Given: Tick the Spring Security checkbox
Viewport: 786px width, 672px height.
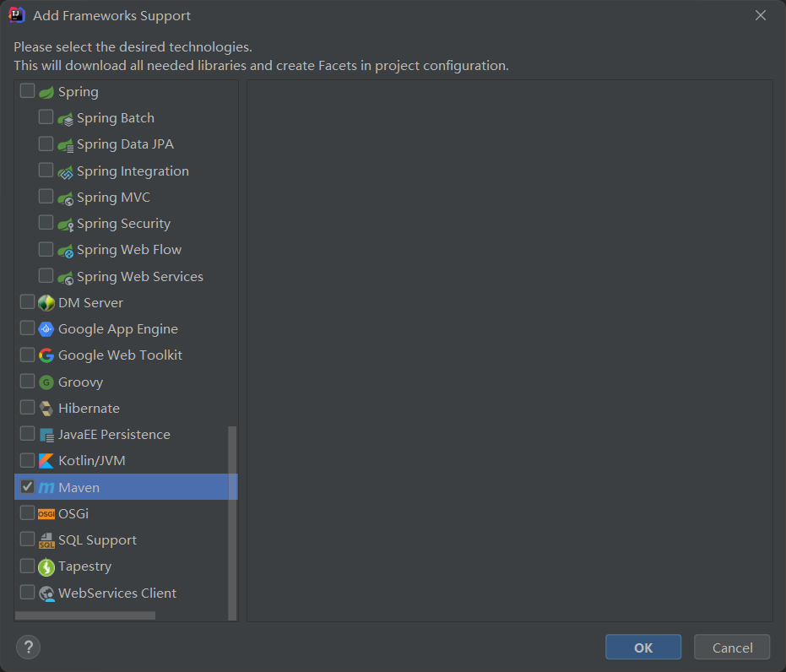Looking at the screenshot, I should coord(46,223).
